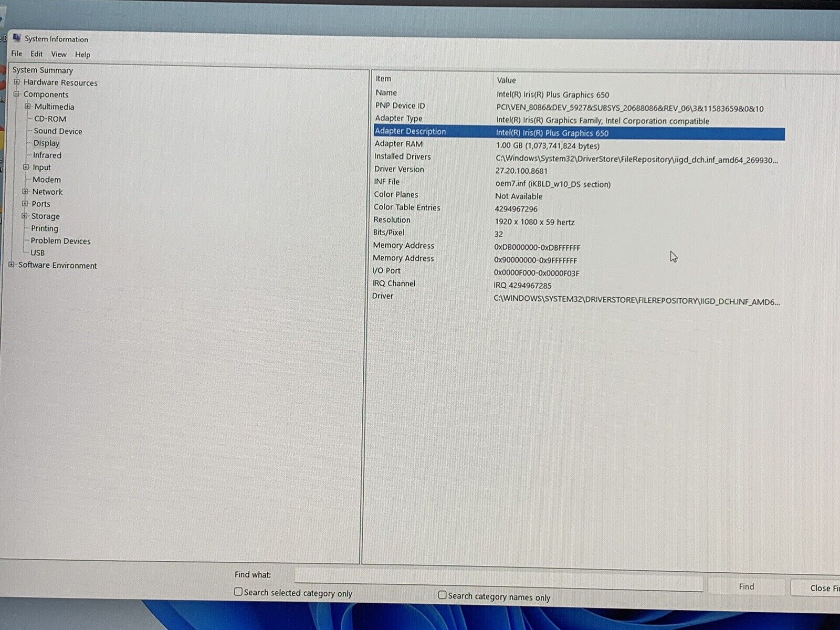Select the Adapter Type row

click(579, 119)
